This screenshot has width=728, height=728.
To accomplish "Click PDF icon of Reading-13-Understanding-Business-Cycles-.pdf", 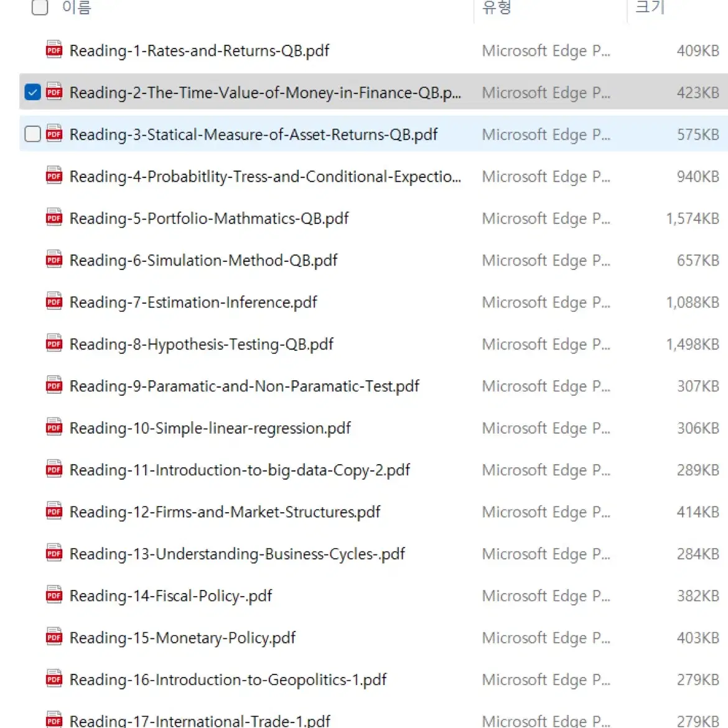I will [54, 553].
